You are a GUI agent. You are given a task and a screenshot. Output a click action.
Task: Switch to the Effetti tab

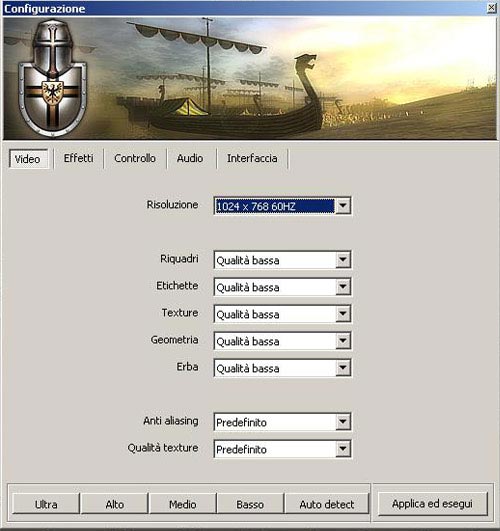coord(79,158)
